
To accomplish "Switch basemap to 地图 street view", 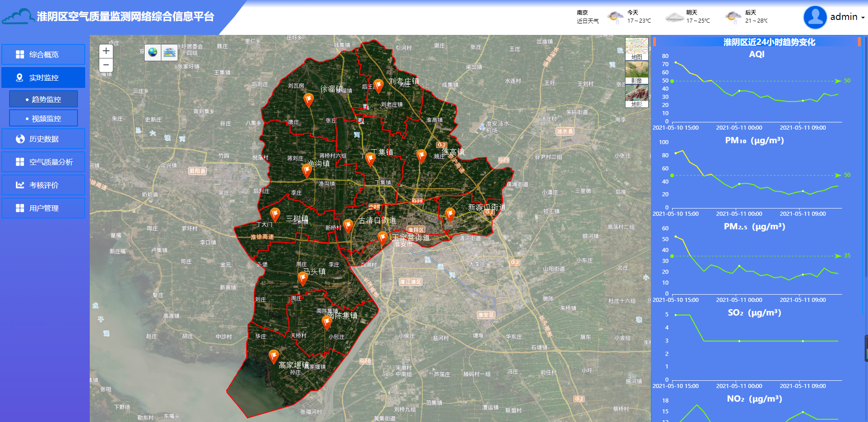I will pos(636,49).
